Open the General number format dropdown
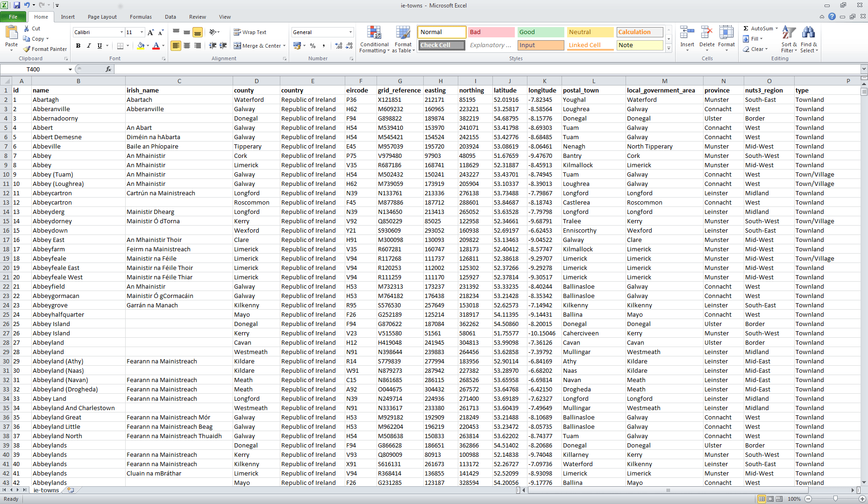Screen dimensions: 868x504 pyautogui.click(x=350, y=32)
